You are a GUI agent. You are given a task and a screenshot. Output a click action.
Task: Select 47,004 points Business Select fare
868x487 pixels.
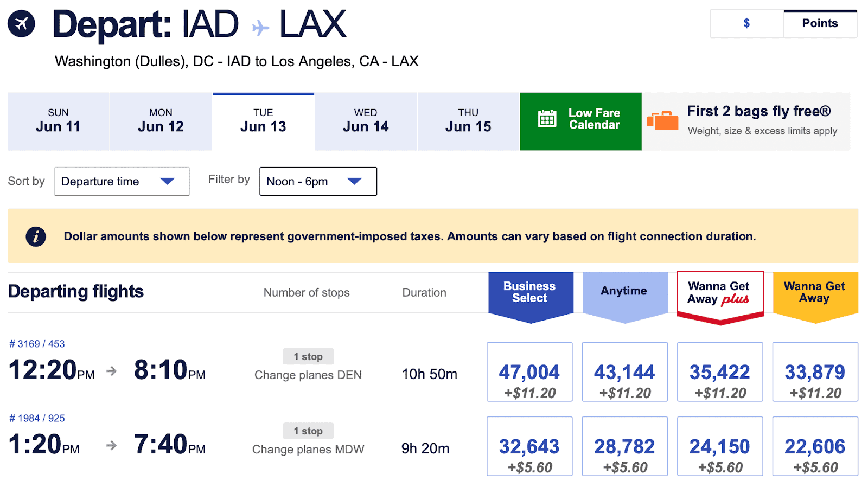pyautogui.click(x=529, y=372)
